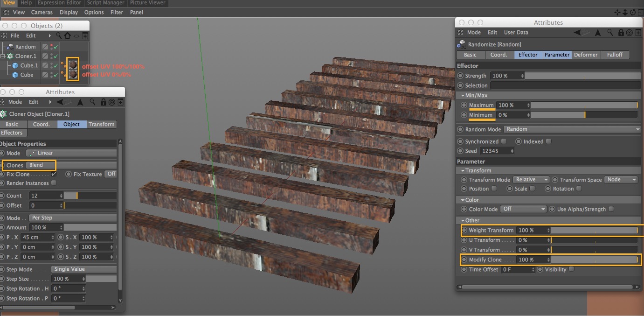
Task: Click lock icon in Cloner Attributes panel
Action: 103,102
